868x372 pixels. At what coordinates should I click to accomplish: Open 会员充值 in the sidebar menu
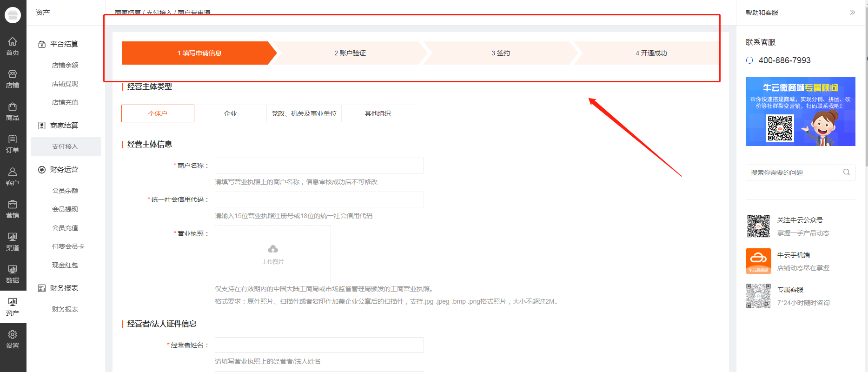point(65,228)
